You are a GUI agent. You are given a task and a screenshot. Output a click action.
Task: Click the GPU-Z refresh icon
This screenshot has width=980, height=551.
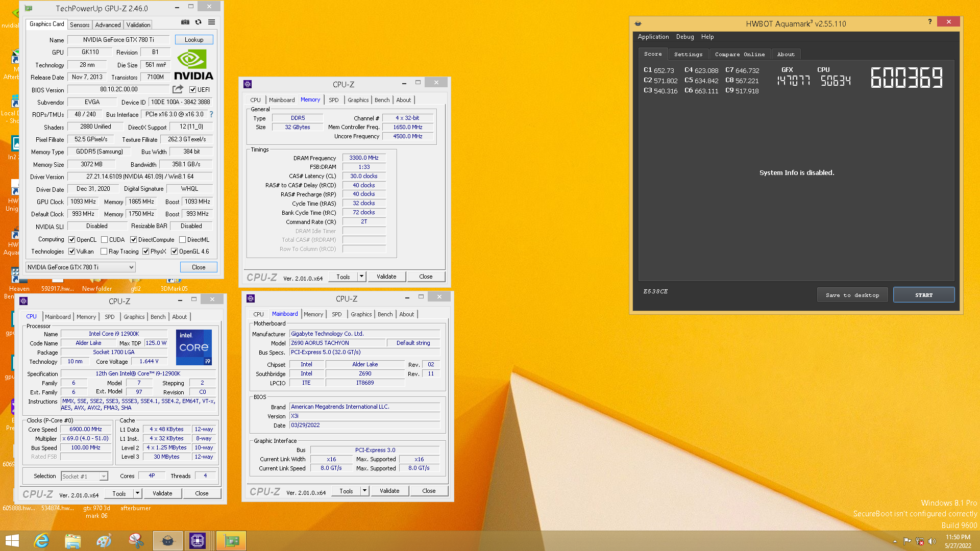[199, 22]
